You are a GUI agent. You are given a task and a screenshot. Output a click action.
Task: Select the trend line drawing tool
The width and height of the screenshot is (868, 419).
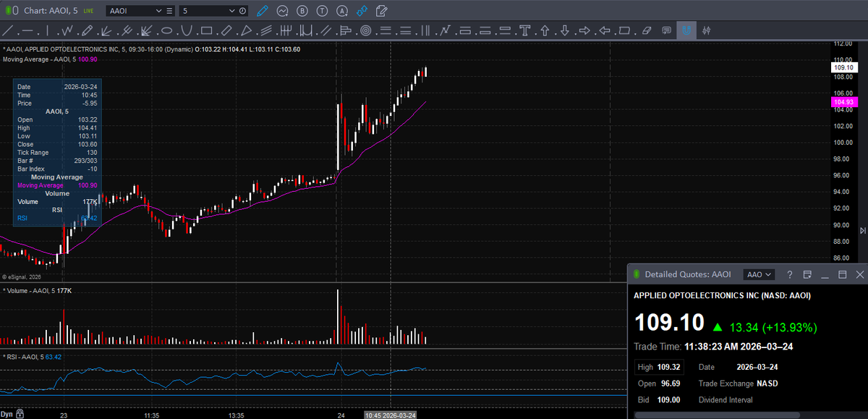pos(9,30)
